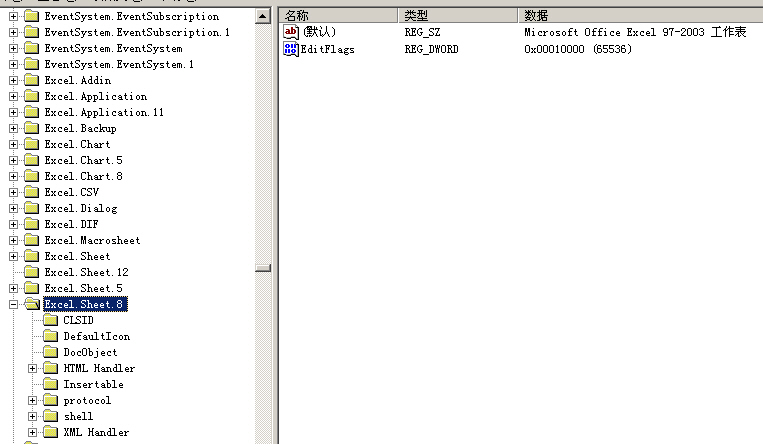Click the Insertable subkey folder icon
Viewport: 763px width, 444px height.
(x=51, y=385)
